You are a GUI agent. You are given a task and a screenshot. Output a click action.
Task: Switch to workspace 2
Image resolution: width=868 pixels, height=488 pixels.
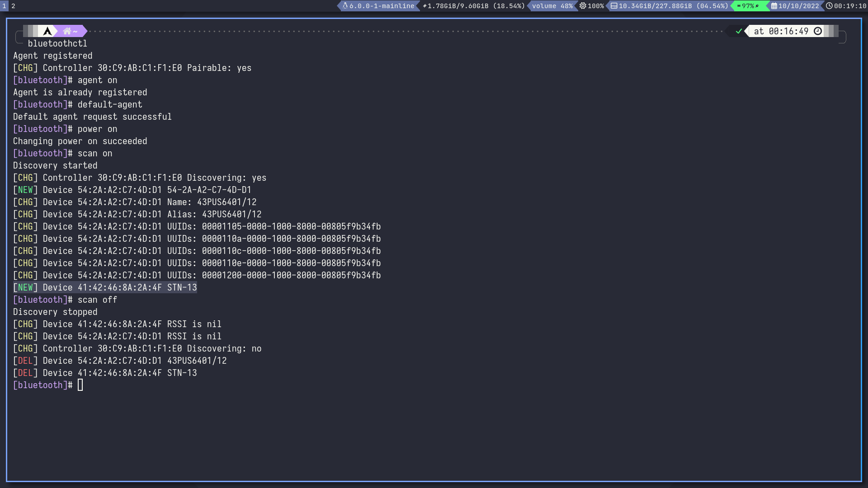13,6
